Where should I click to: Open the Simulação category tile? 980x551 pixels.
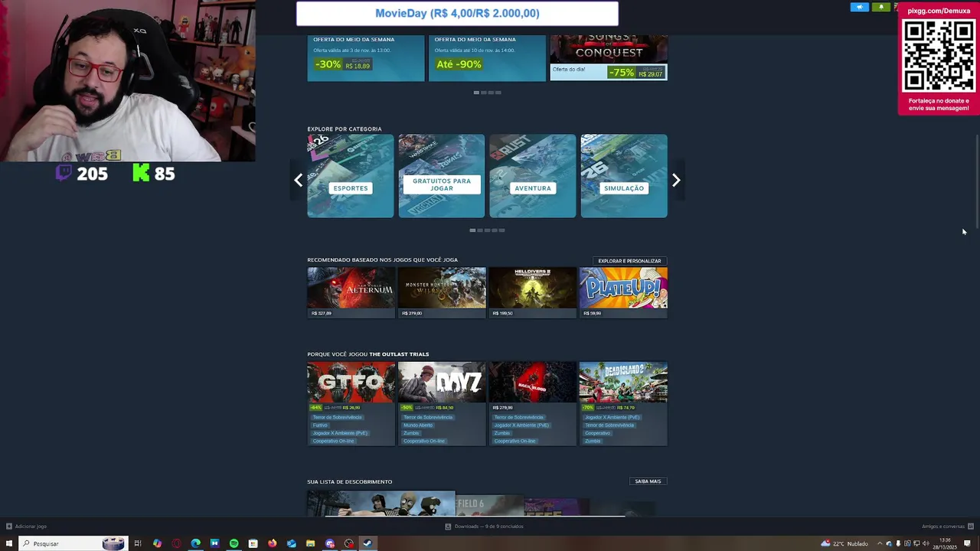624,176
